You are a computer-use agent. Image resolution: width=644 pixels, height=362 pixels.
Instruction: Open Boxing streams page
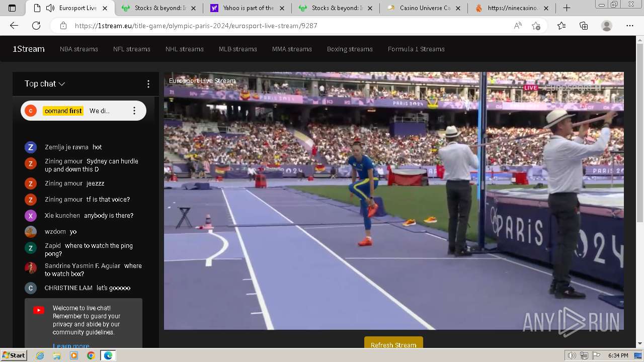[350, 49]
